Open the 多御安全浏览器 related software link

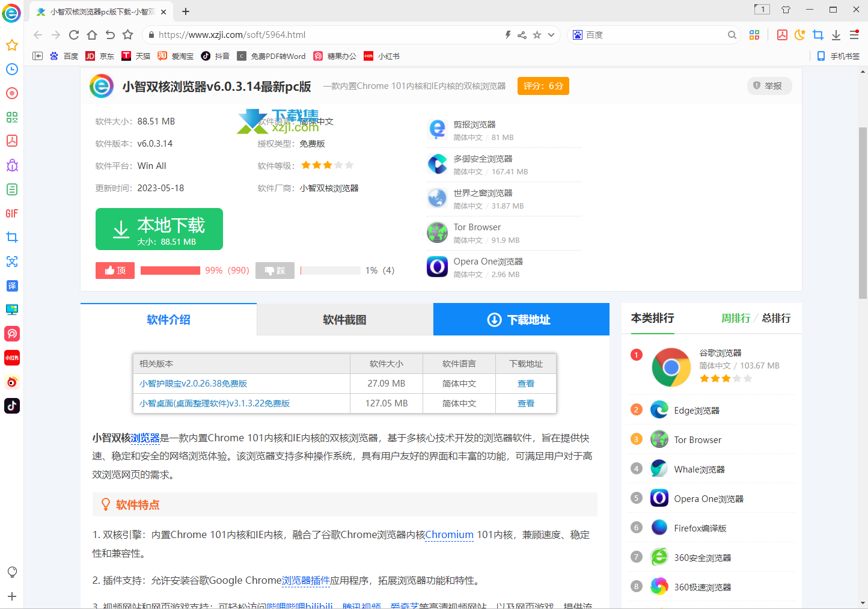click(483, 159)
